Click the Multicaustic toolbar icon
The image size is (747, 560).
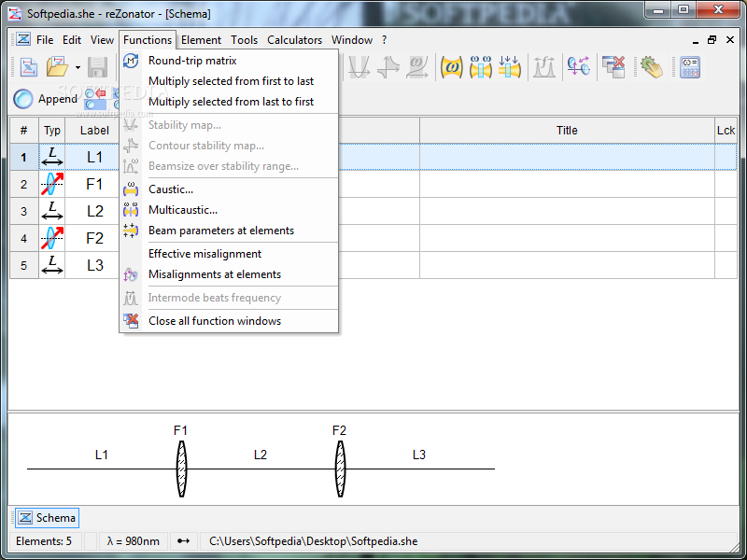coord(480,67)
